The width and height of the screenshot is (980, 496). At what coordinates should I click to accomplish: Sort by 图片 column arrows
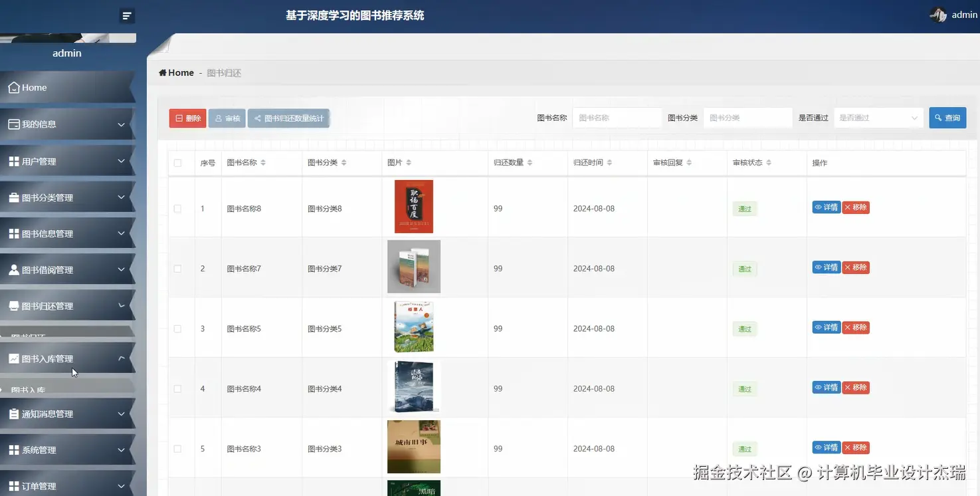[x=409, y=163]
